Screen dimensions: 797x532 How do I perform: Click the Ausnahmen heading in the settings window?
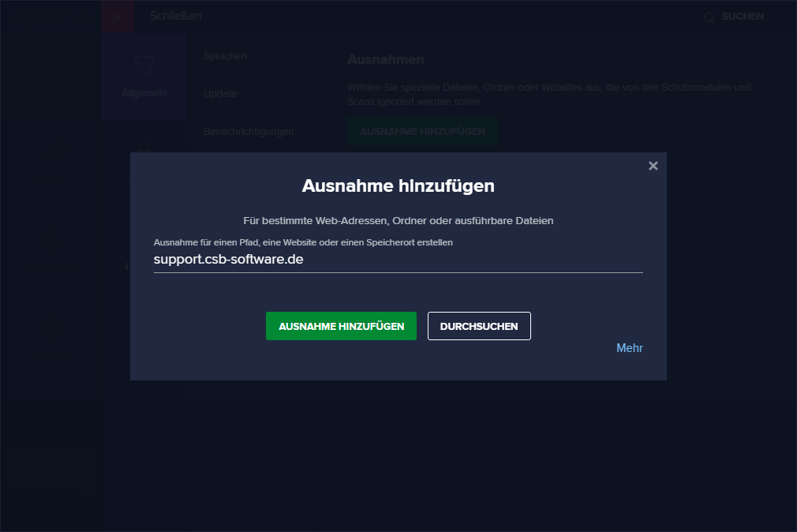point(386,59)
